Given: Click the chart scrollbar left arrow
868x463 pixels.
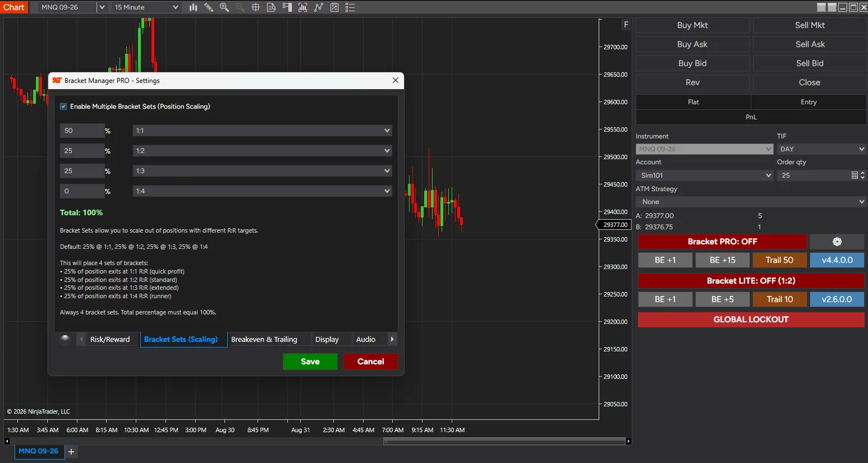Looking at the screenshot, I should click(7, 442).
